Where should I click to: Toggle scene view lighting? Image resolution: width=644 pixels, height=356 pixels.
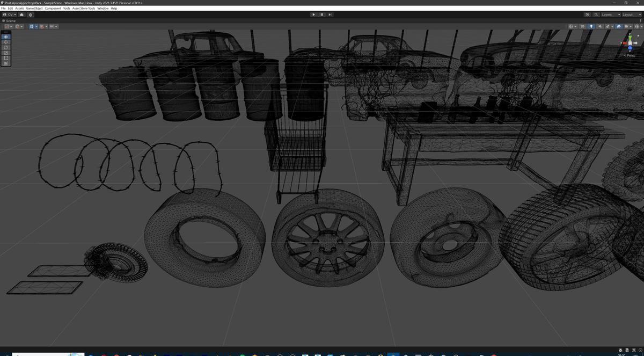592,26
